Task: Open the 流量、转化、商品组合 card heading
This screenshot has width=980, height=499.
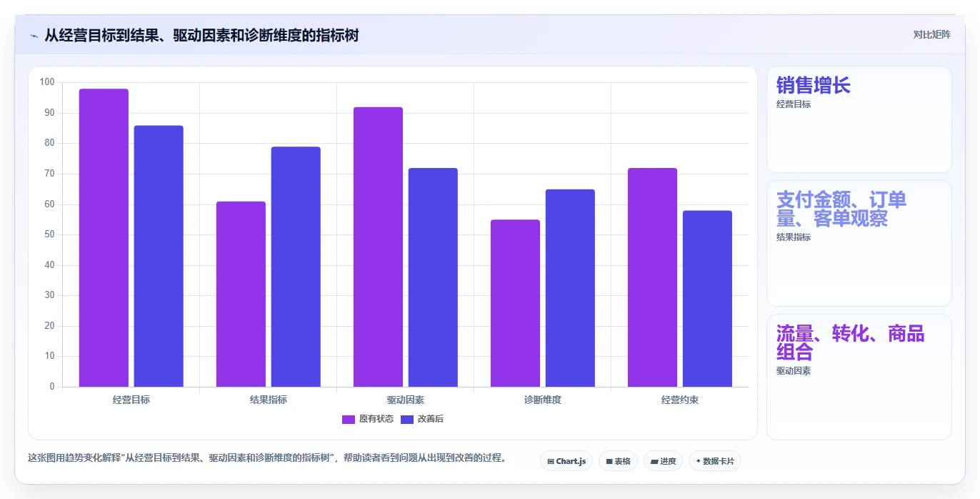Action: (851, 342)
